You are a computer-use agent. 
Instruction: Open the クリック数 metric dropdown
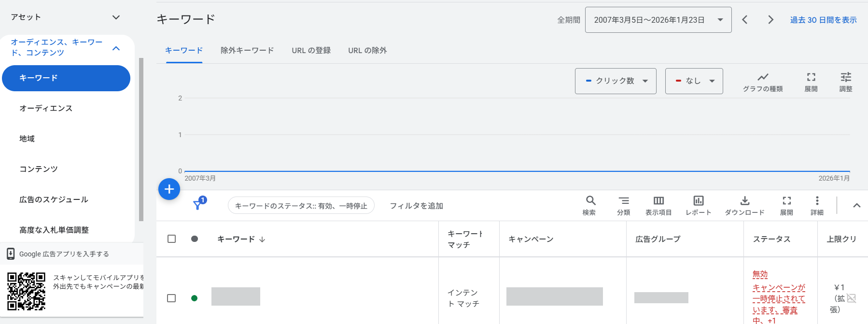pos(616,81)
